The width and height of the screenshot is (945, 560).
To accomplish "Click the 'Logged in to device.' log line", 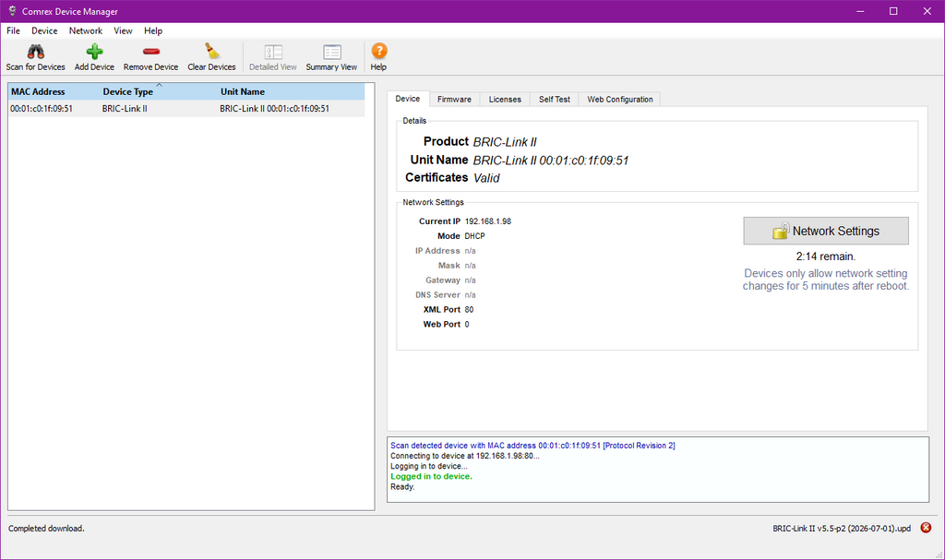I will [x=432, y=476].
